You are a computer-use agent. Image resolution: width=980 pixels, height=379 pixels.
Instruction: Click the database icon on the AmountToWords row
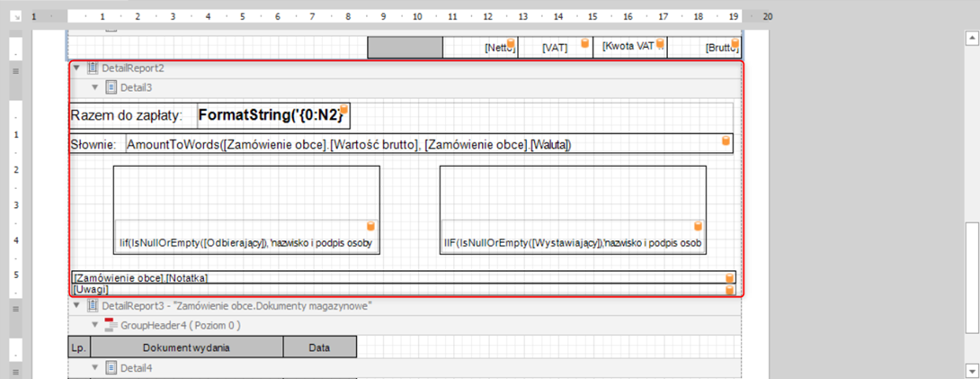point(726,140)
